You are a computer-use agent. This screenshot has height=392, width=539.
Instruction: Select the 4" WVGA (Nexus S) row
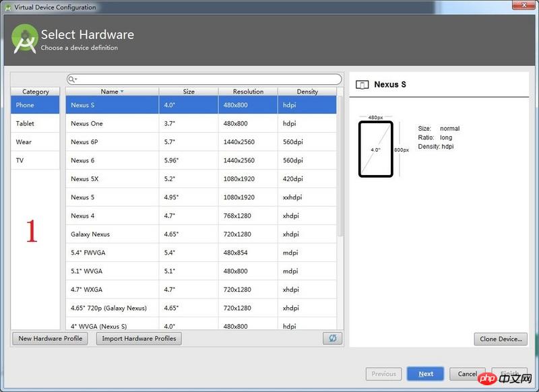(x=201, y=324)
